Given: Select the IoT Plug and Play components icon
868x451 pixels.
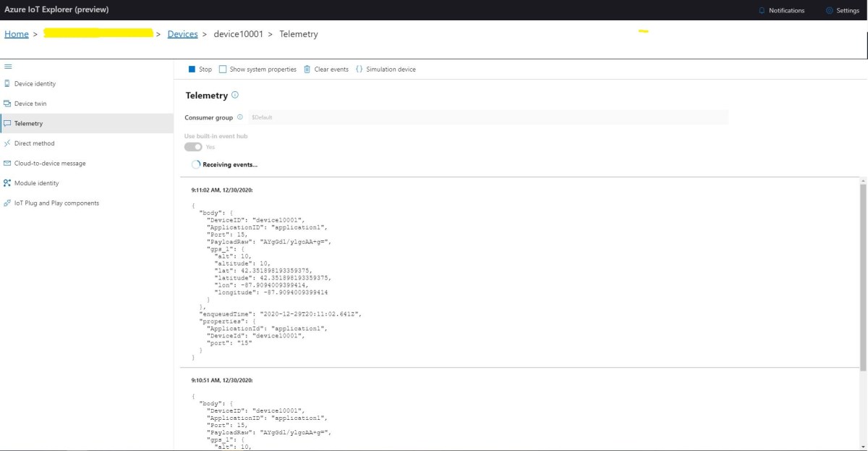Looking at the screenshot, I should 7,203.
